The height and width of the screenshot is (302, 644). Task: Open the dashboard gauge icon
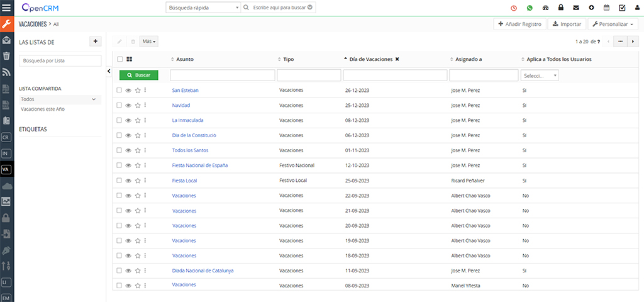point(545,8)
